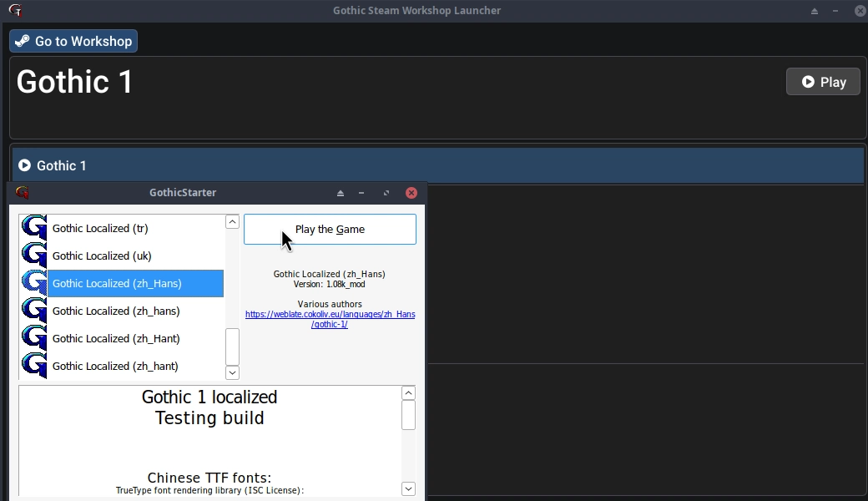Select highlighted Gothic Localized (zh_Hans) entry
The height and width of the screenshot is (501, 868).
click(121, 283)
